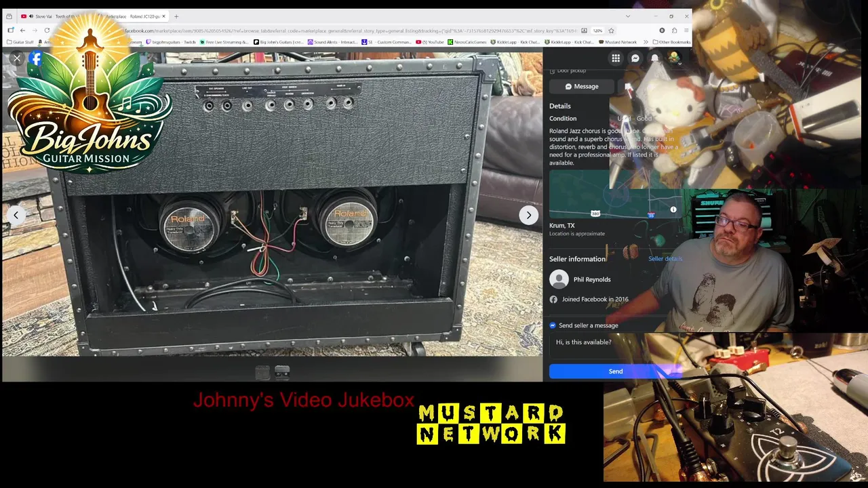Show more bookmarks overflow chevron
The width and height of the screenshot is (868, 488).
tap(646, 42)
